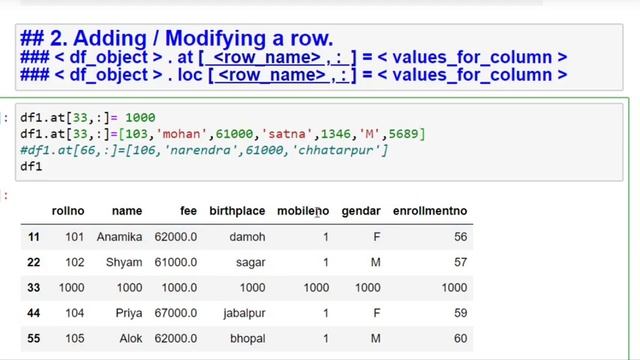Click enrollmentno cell '1000' in row 33

tap(454, 288)
